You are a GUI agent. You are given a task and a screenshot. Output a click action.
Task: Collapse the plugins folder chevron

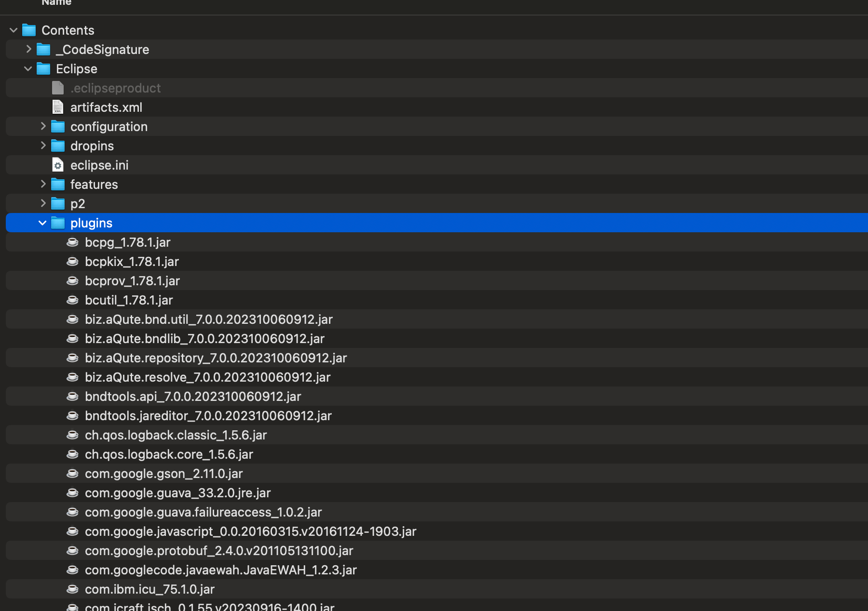pyautogui.click(x=42, y=223)
